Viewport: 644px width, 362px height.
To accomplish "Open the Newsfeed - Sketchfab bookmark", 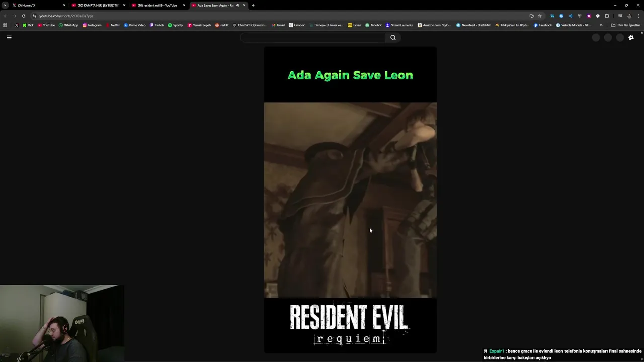I will [473, 25].
